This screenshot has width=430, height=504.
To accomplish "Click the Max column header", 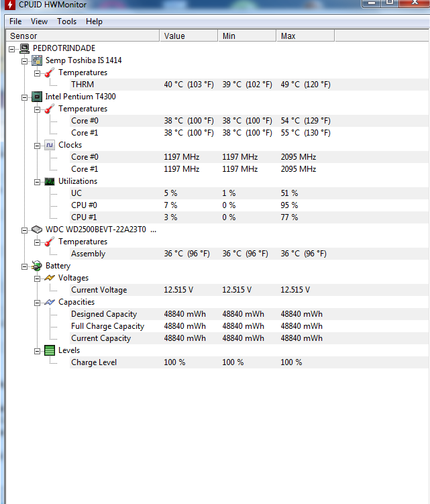I will tap(305, 36).
